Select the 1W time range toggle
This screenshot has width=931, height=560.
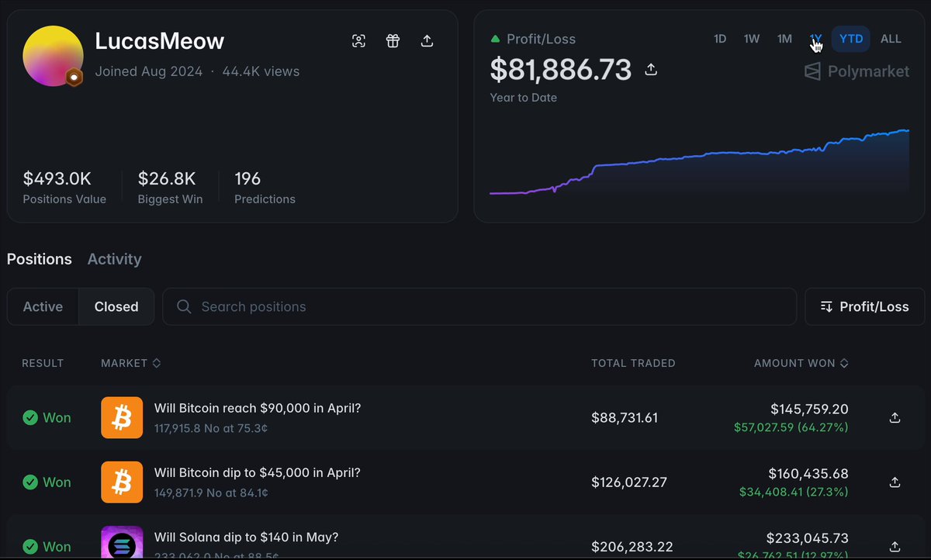click(x=752, y=39)
